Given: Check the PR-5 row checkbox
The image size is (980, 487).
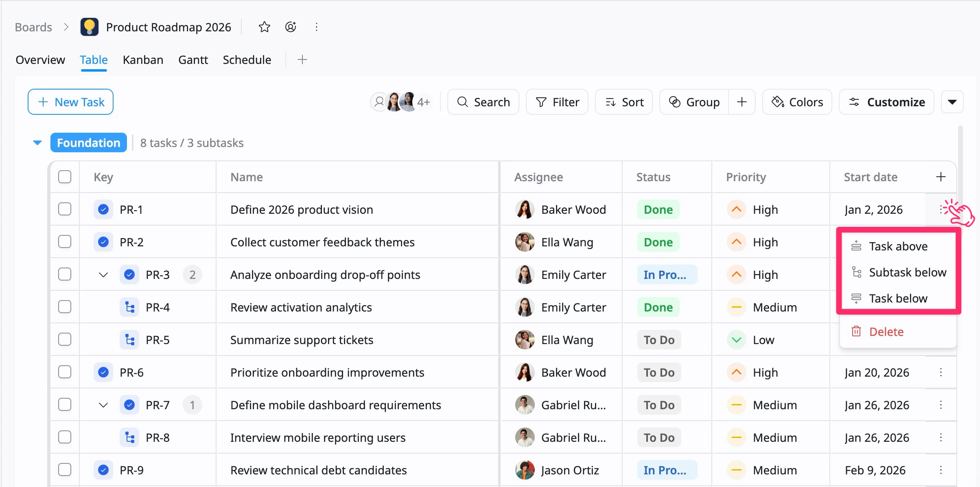Looking at the screenshot, I should (65, 340).
